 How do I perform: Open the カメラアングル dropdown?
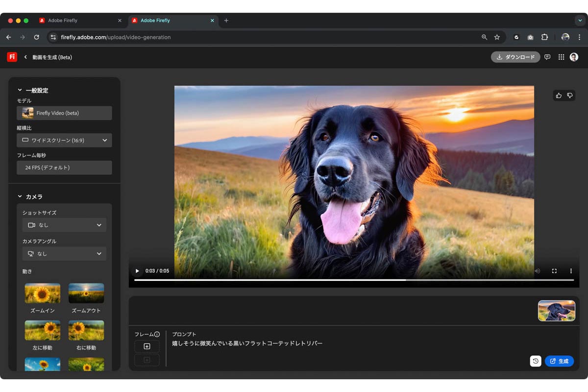[x=64, y=254]
